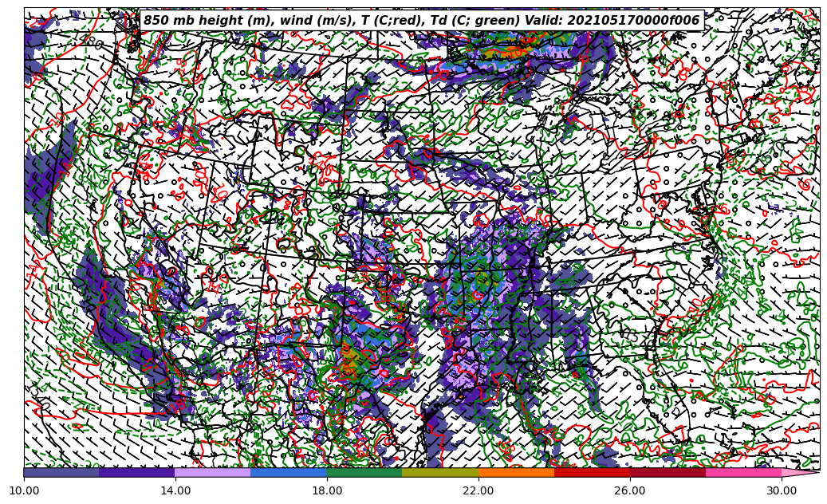Select the 26.00 colorbar tick label
This screenshot has height=504, width=827.
630,490
